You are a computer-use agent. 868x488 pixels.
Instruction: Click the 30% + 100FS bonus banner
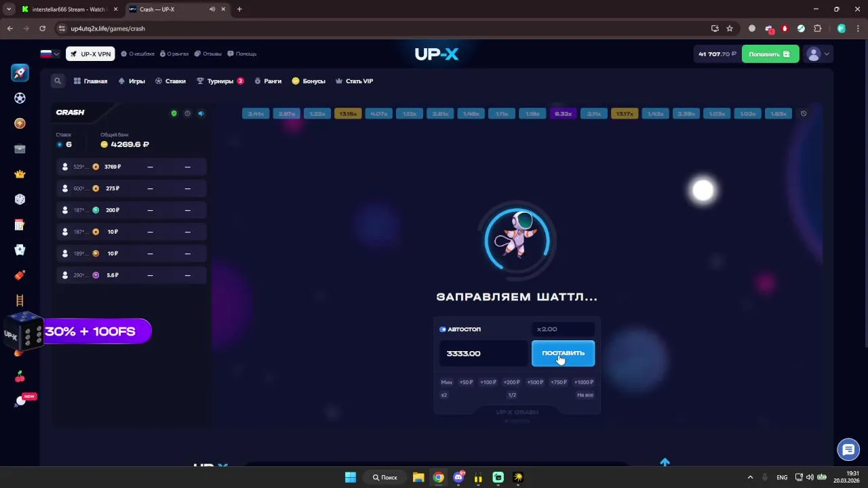coord(90,331)
